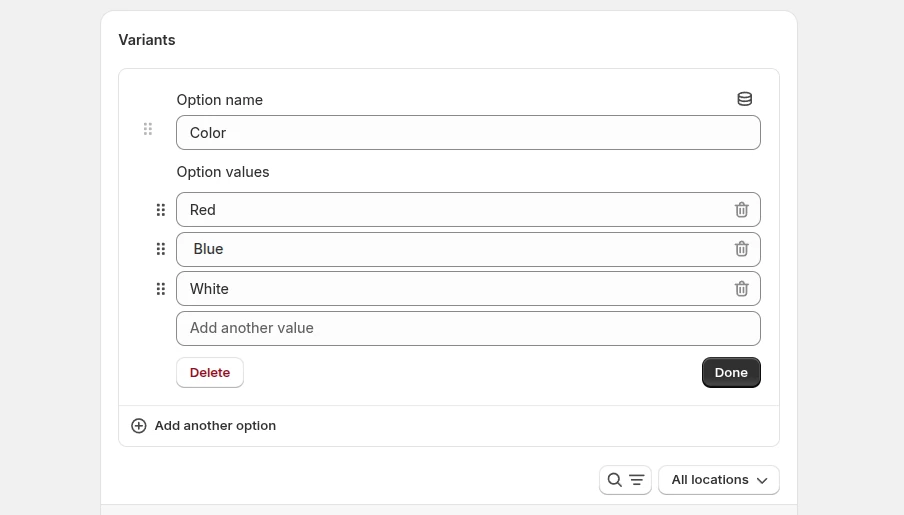Click the Variants heading text

pyautogui.click(x=147, y=40)
